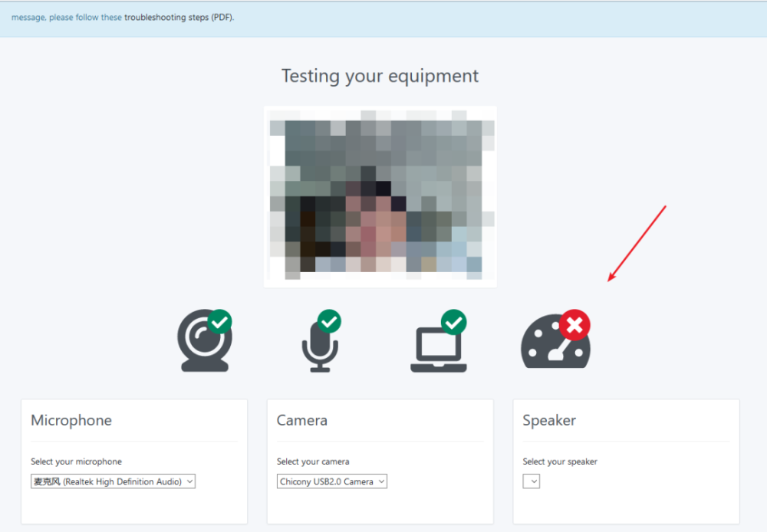The width and height of the screenshot is (767, 532).
Task: Click the pixelated webcam preview image
Action: click(x=380, y=196)
